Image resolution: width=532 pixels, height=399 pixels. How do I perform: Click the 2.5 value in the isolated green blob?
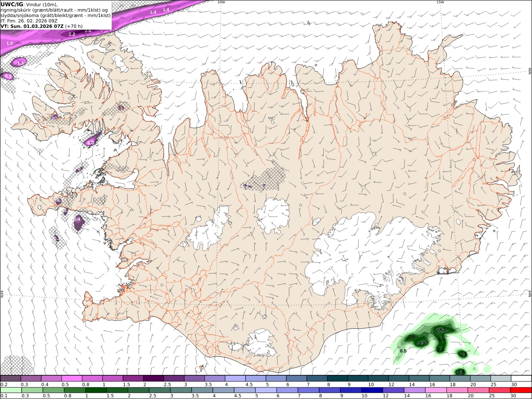[x=463, y=354]
